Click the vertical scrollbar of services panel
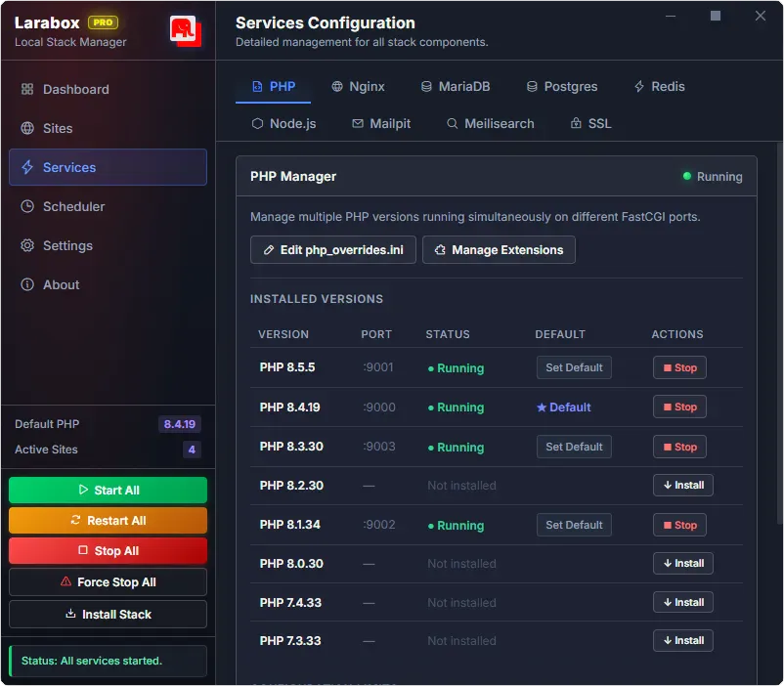Viewport: 784px width, 686px height. 779,332
